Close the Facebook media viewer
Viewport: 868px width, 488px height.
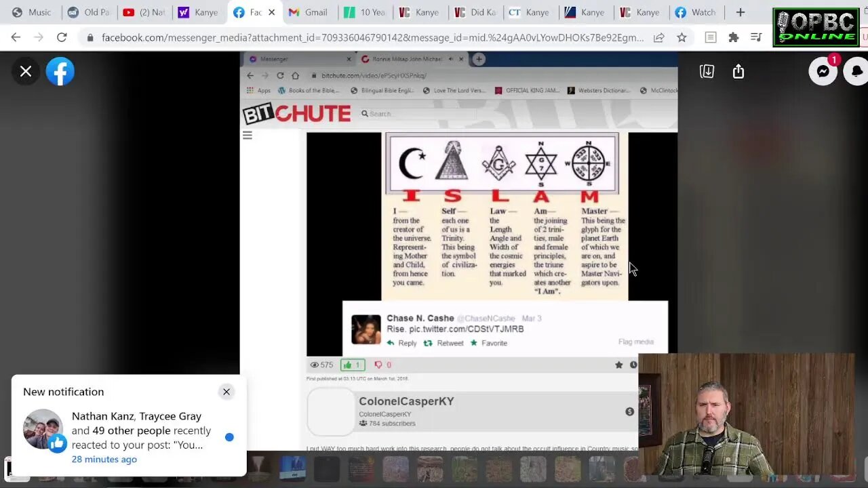click(26, 71)
